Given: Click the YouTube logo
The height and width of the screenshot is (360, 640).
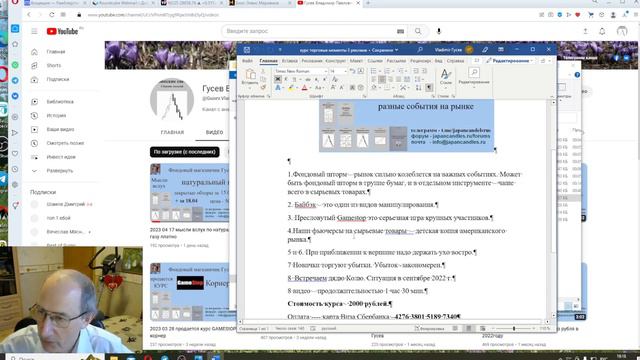Looking at the screenshot, I should coord(62,31).
